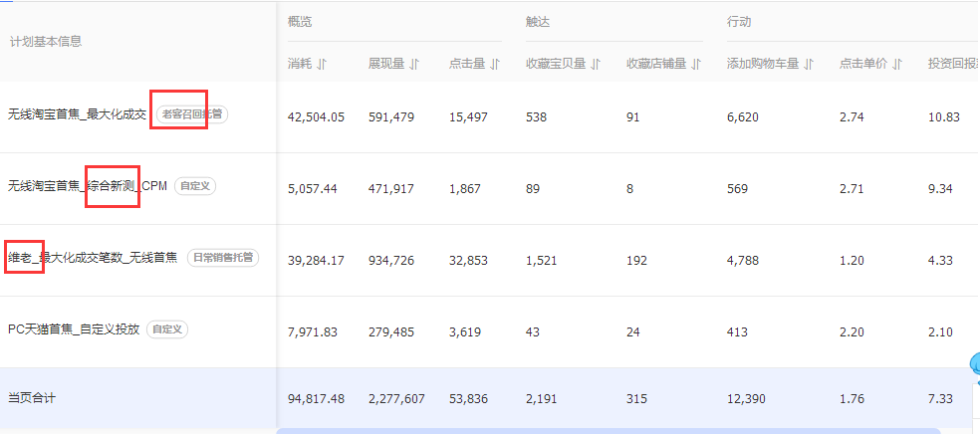Open plan 无线淘宝首焦_综合新测_CPM
Image resolution: width=980 pixels, height=434 pixels.
point(88,186)
